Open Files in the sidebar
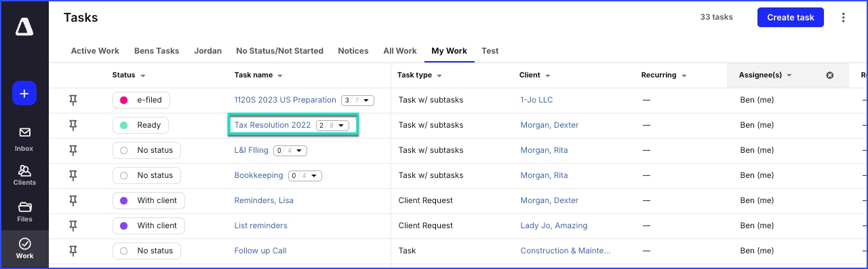 24,211
